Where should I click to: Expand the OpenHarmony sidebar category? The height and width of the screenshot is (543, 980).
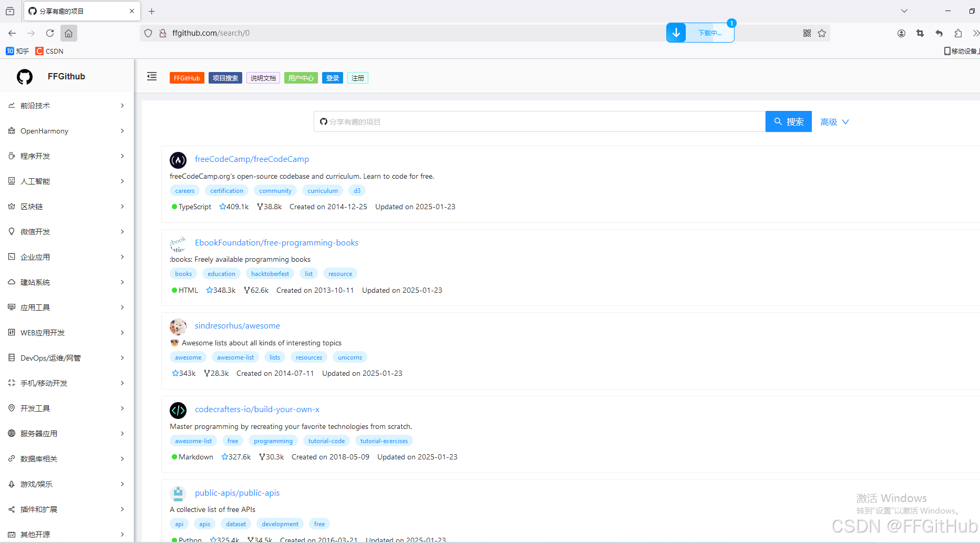(67, 131)
